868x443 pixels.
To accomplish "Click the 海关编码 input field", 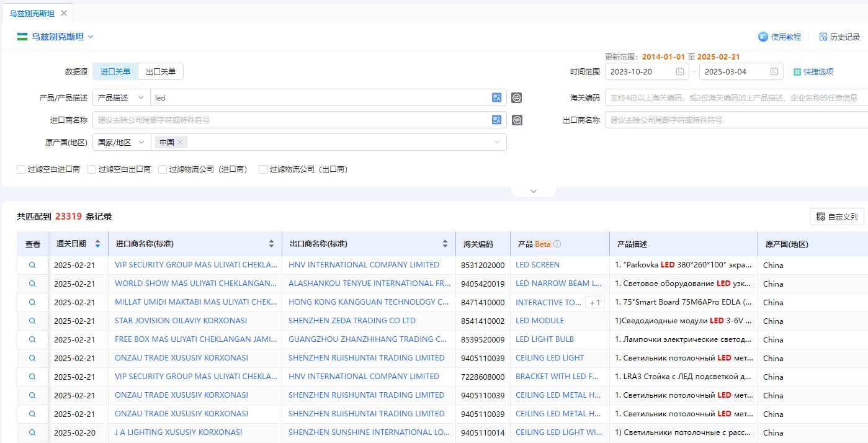I will [x=735, y=97].
